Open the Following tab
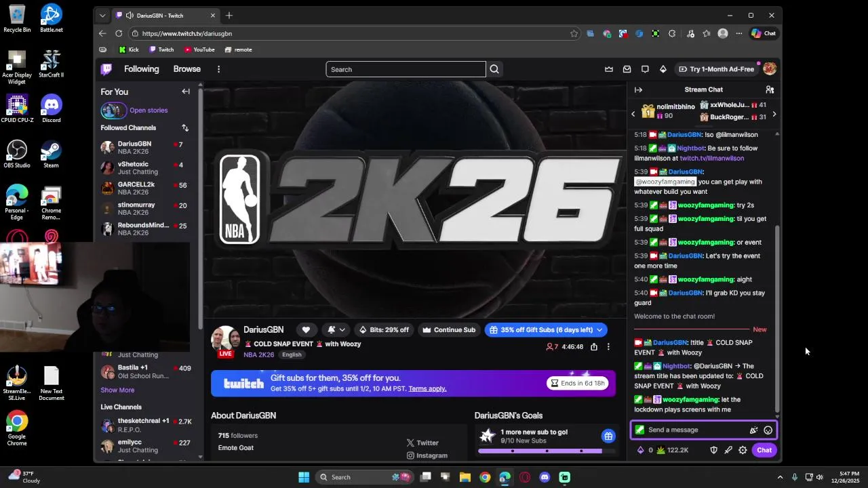 [141, 69]
